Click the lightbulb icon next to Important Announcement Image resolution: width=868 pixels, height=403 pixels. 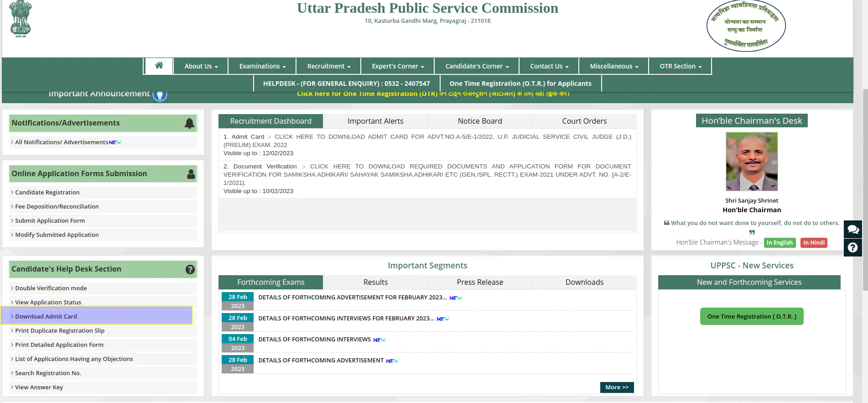click(x=160, y=95)
